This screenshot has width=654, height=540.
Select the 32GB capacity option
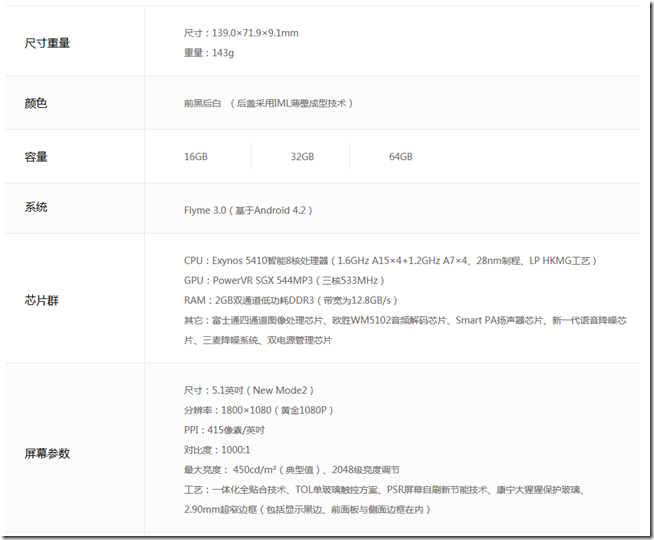302,157
